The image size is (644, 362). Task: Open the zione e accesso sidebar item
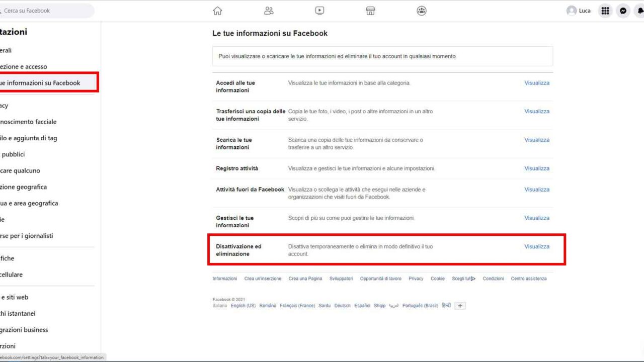point(24,66)
